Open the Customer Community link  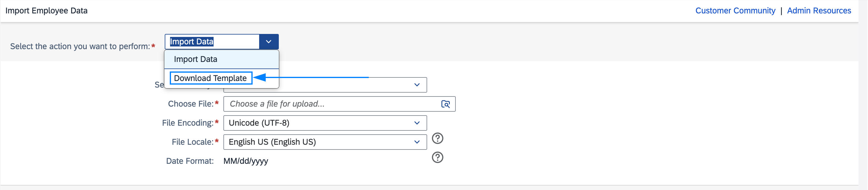coord(735,11)
